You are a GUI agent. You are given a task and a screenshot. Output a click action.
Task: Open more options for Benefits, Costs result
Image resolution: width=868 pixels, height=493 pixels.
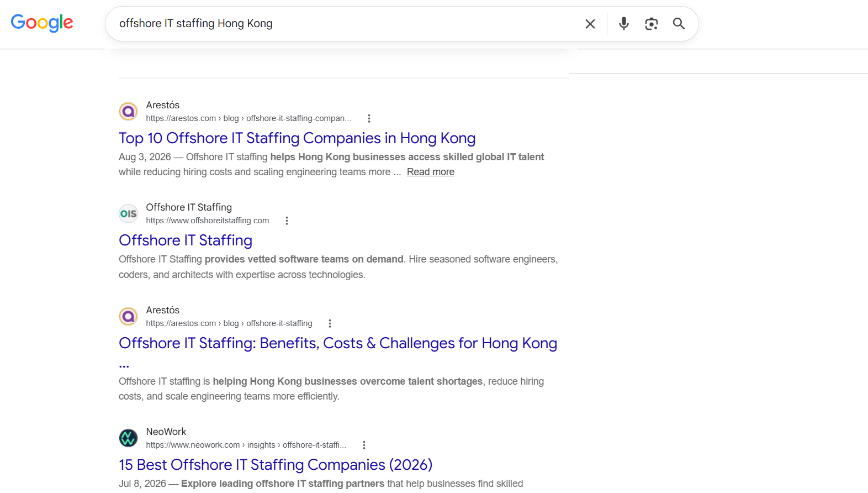point(330,323)
